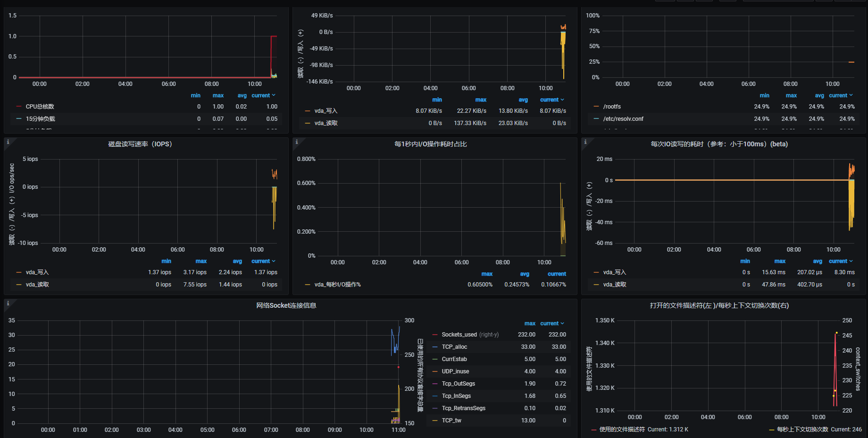Sort CPU load legend by current column

pyautogui.click(x=263, y=95)
